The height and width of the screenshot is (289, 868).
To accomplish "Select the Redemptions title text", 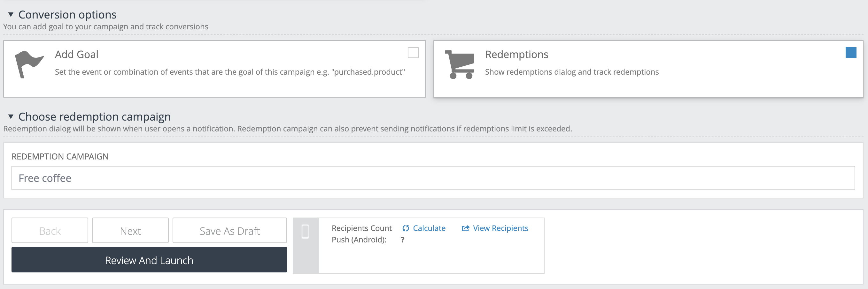I will pos(516,55).
